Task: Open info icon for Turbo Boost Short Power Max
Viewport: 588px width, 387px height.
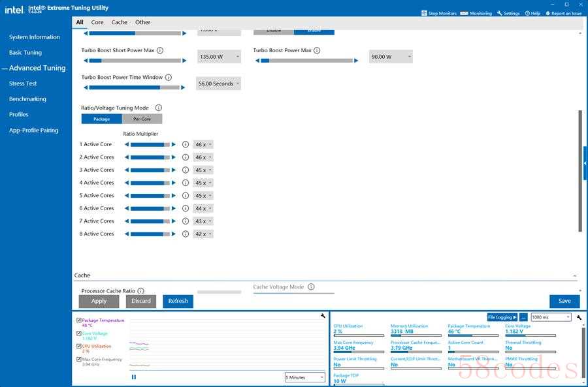Action: (160, 50)
